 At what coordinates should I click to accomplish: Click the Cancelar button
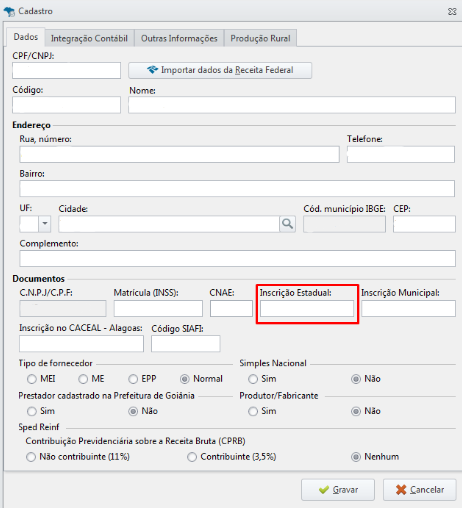click(x=419, y=490)
